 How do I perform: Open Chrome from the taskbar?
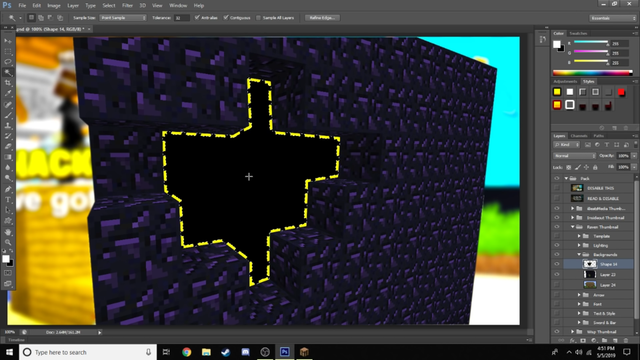point(187,352)
